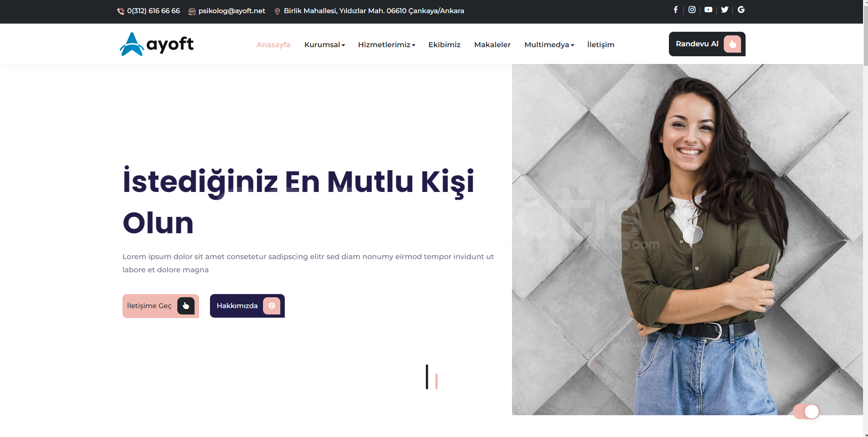Click the phone icon beside the number
This screenshot has height=437, width=868.
coord(121,11)
